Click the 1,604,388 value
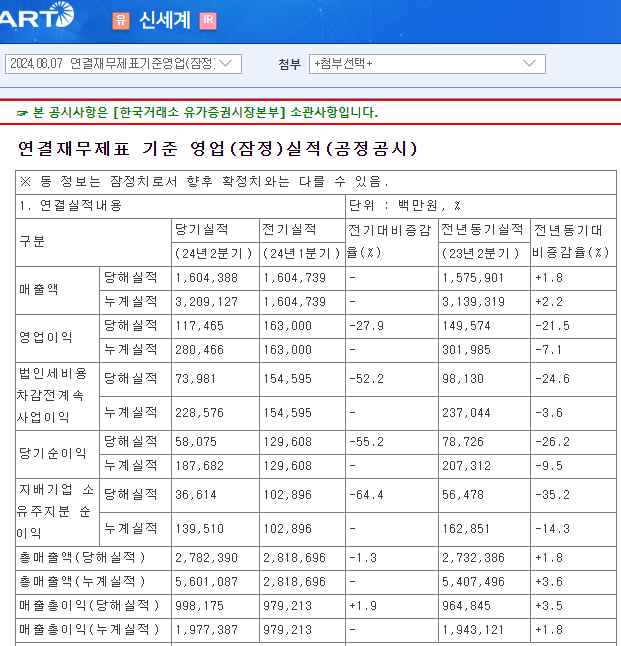 [206, 278]
